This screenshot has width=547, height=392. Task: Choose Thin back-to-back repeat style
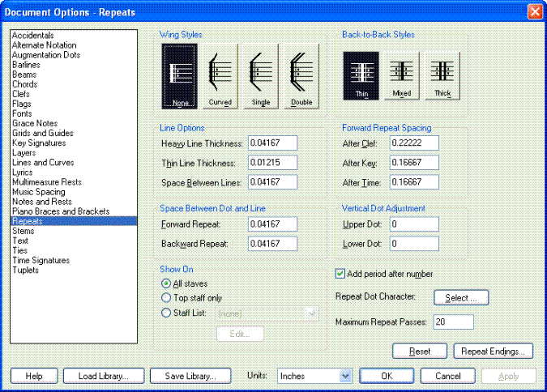point(361,75)
